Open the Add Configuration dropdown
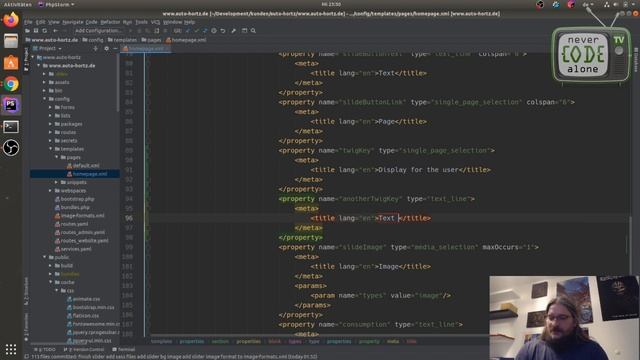640x360 pixels. point(98,31)
